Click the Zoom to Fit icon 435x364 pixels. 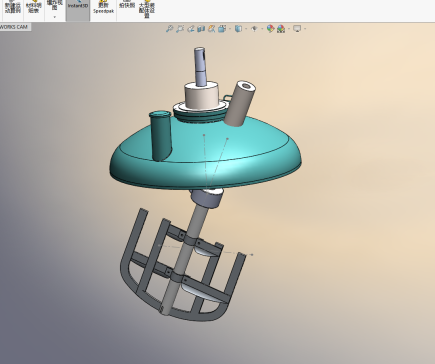(170, 29)
